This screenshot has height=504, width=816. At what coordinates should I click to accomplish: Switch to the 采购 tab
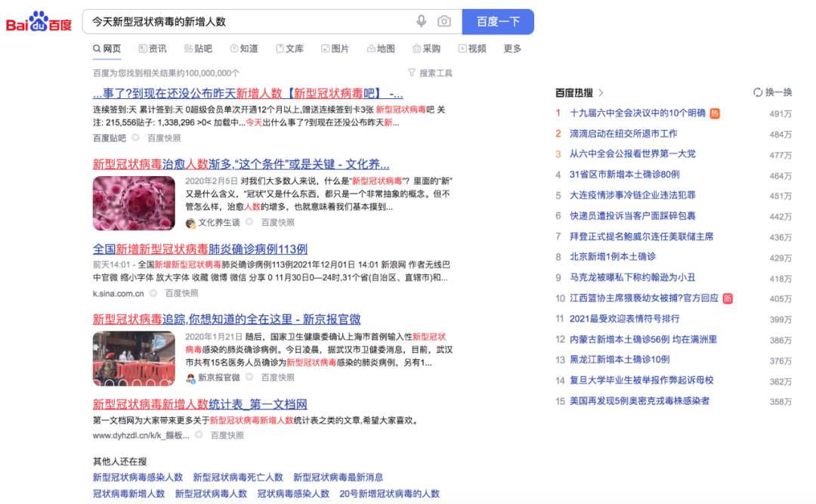pyautogui.click(x=427, y=49)
